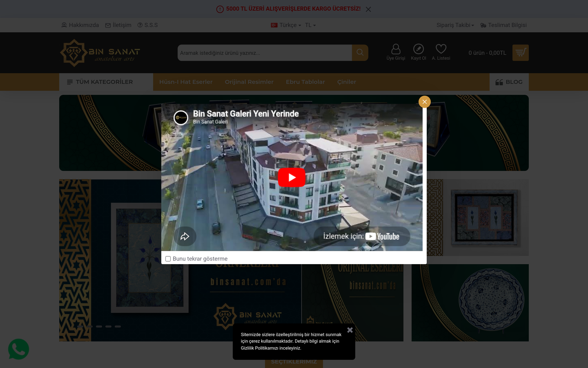The width and height of the screenshot is (588, 368).
Task: Open Teslimat Bilgisi delivery info
Action: pos(503,25)
